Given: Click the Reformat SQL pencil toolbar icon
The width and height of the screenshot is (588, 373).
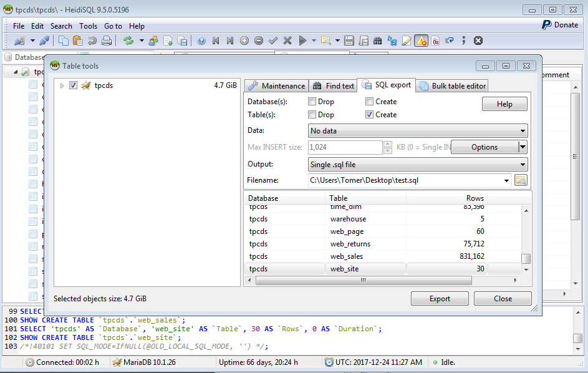Looking at the screenshot, I should 407,41.
